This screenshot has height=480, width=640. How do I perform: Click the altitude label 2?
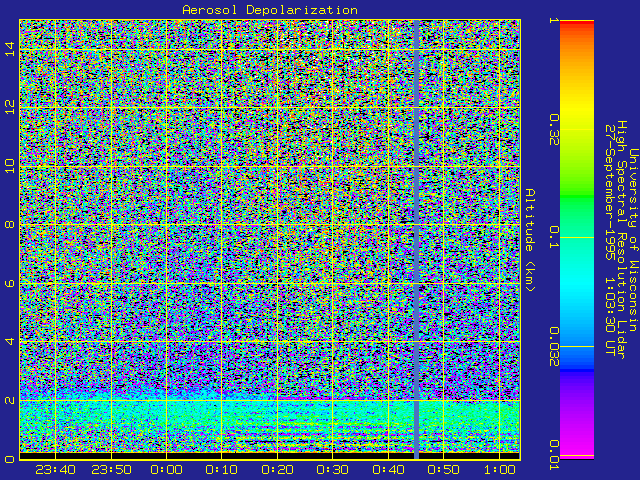point(10,400)
